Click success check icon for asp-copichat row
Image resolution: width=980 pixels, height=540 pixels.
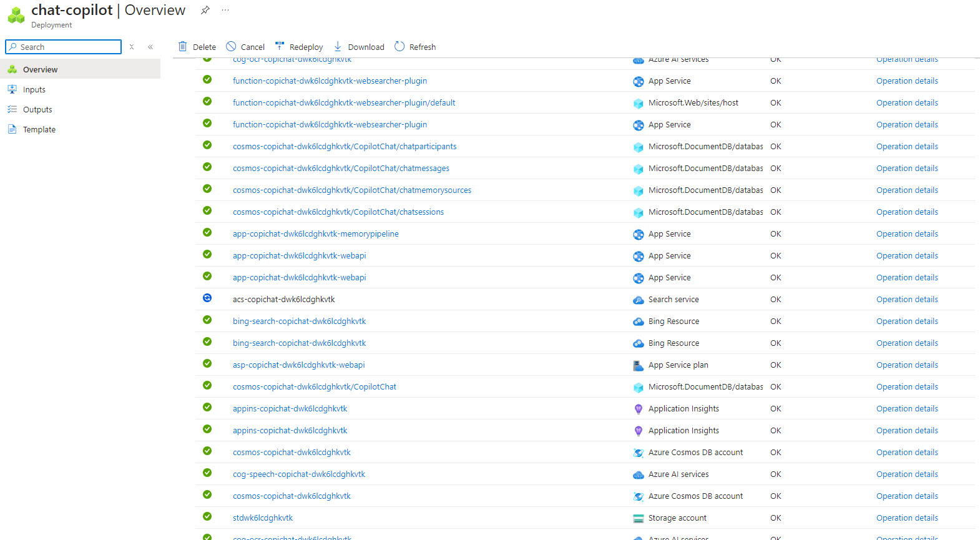click(207, 363)
